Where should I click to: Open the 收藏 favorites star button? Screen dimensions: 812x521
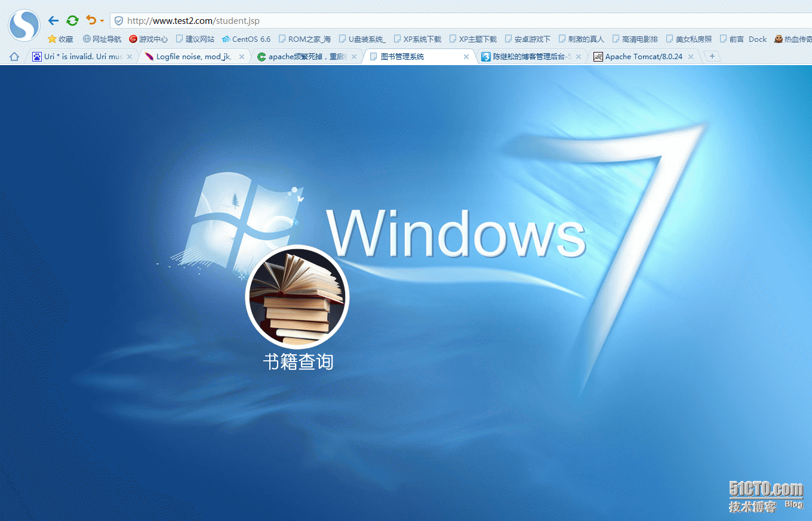60,39
